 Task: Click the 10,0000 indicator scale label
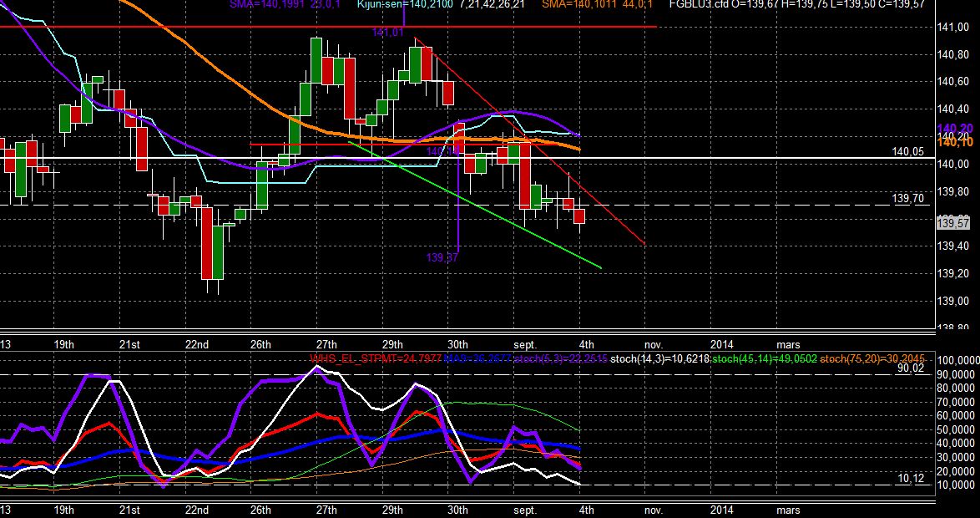point(957,485)
